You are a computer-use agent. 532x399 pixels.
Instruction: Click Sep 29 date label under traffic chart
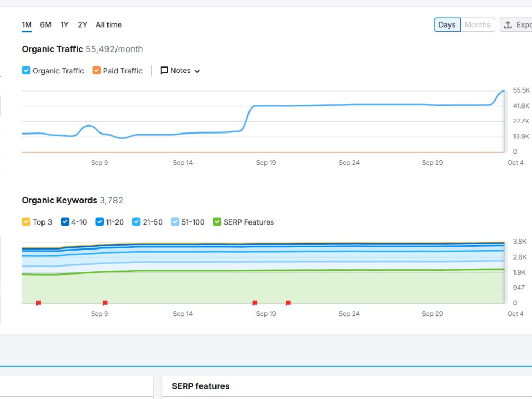pyautogui.click(x=432, y=162)
